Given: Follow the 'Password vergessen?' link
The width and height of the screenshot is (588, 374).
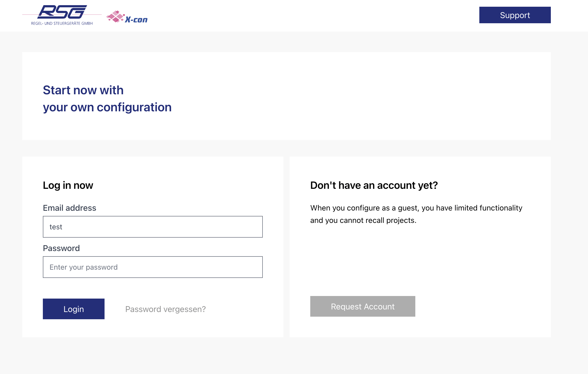Looking at the screenshot, I should point(165,309).
